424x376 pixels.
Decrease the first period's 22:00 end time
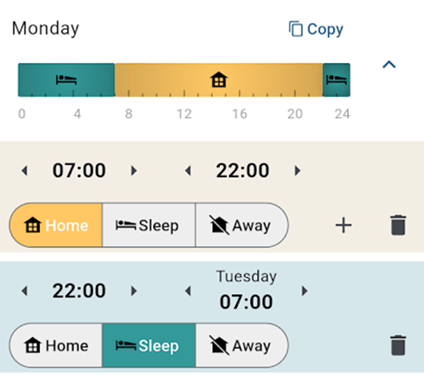pos(188,171)
